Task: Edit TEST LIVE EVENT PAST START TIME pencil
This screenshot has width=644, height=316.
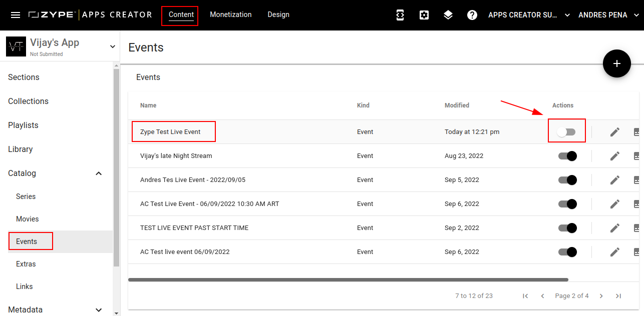Action: pos(615,228)
